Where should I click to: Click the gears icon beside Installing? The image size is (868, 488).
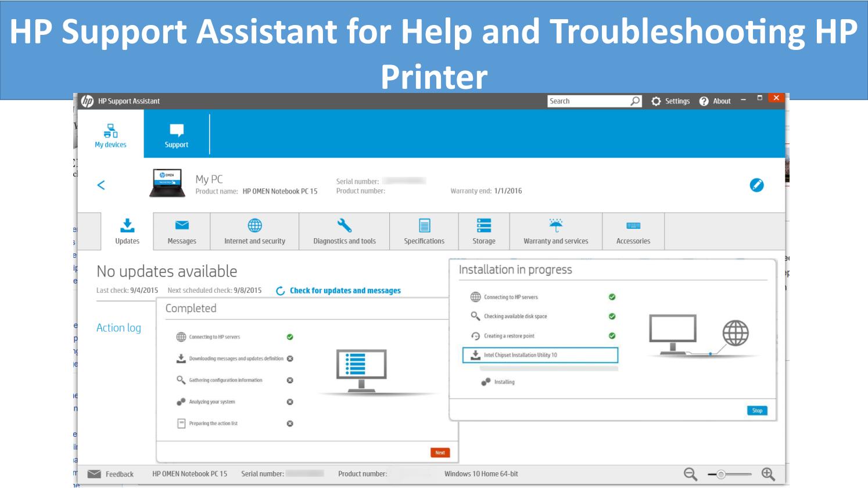pyautogui.click(x=486, y=382)
